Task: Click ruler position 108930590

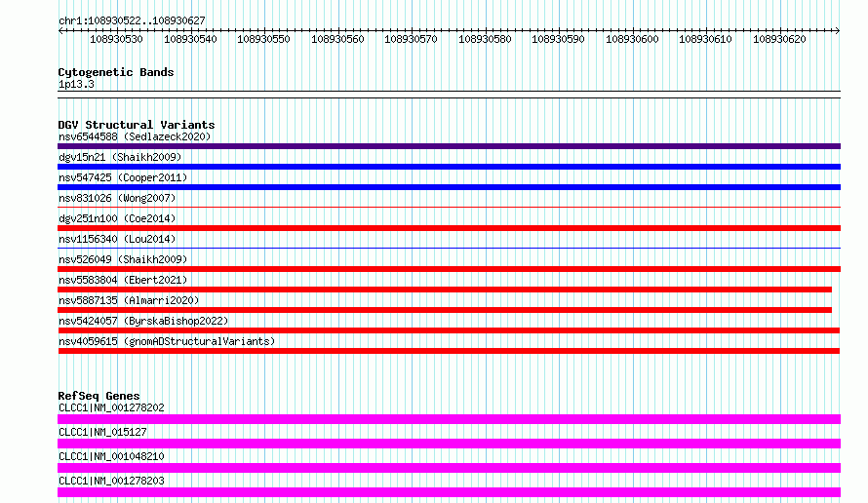Action: pyautogui.click(x=558, y=39)
